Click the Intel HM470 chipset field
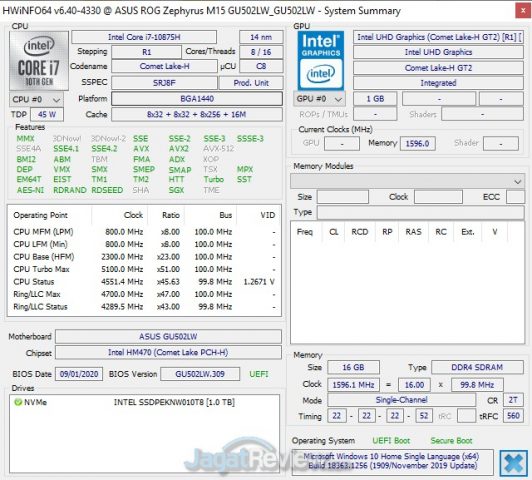The image size is (532, 480). tap(168, 352)
